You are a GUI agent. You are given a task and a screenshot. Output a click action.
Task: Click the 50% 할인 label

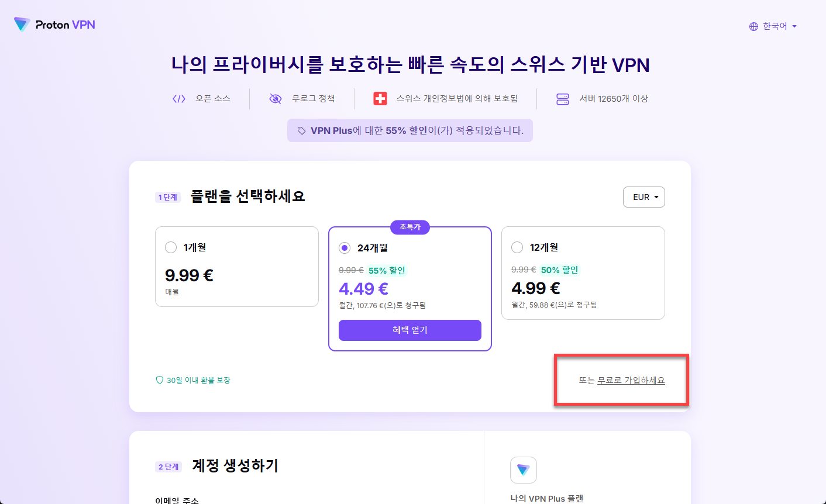[559, 270]
